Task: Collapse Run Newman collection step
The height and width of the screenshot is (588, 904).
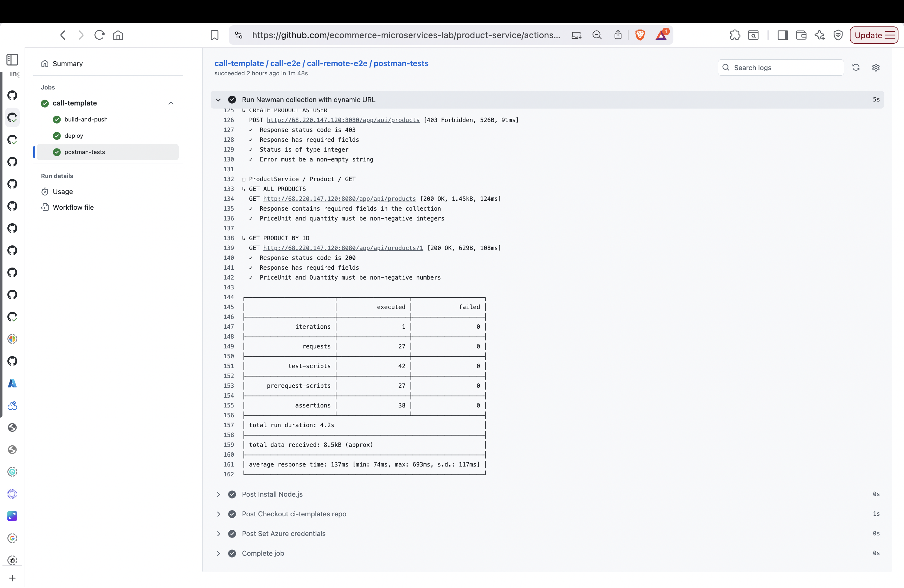Action: pos(218,100)
